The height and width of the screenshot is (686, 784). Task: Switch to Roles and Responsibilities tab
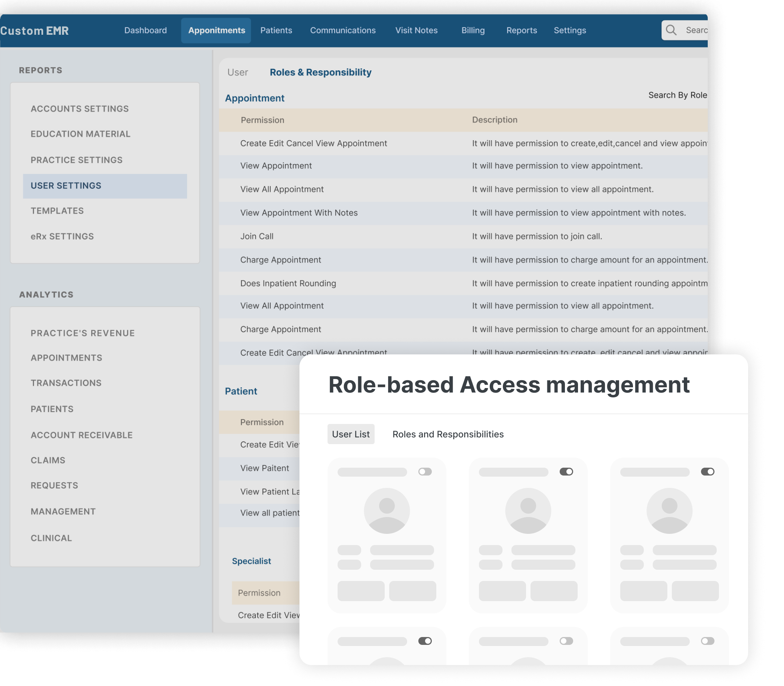tap(448, 434)
